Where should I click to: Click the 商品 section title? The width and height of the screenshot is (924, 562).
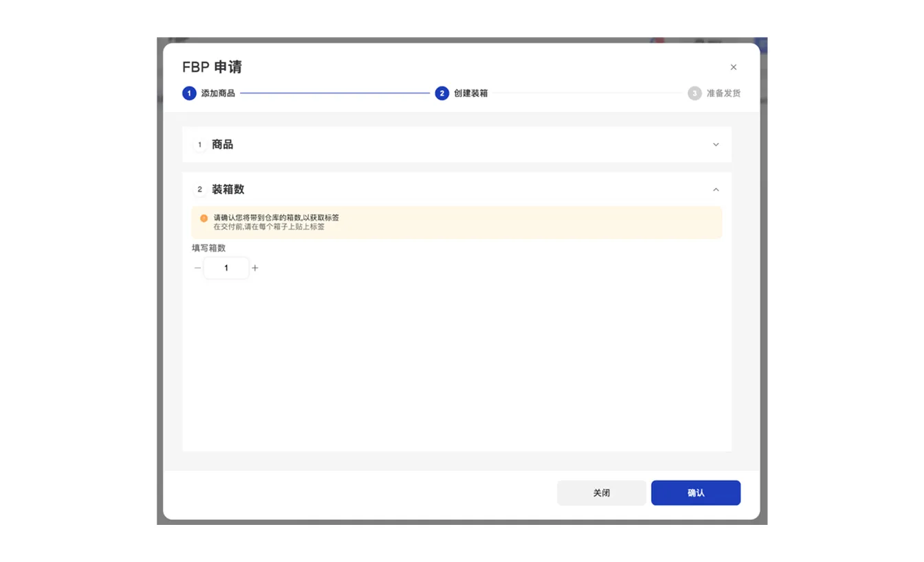pos(223,144)
